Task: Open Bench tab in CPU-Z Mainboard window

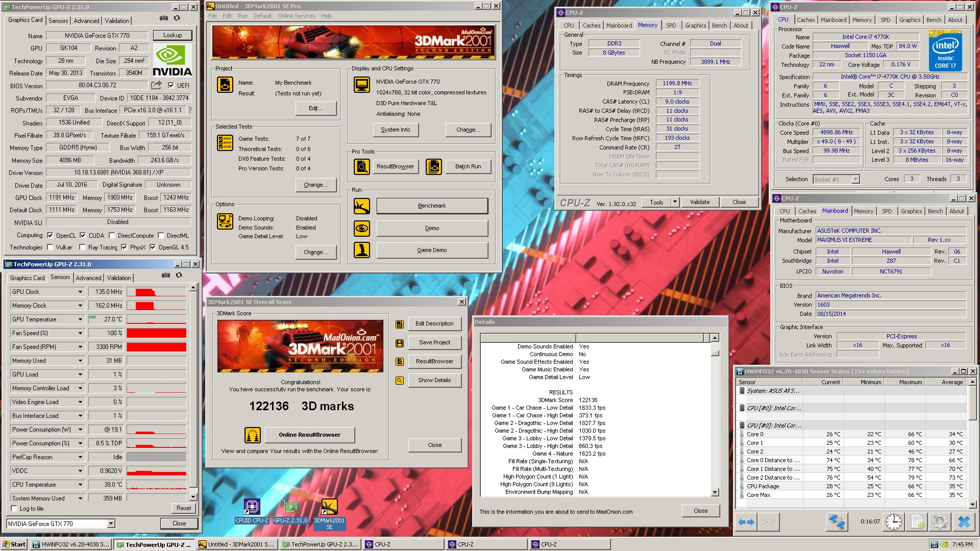Action: [x=935, y=211]
